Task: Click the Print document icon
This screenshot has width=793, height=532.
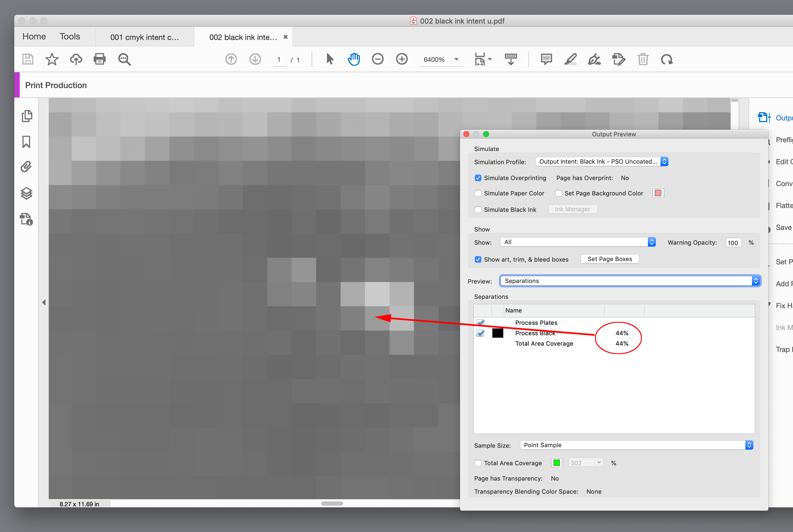Action: pyautogui.click(x=99, y=59)
